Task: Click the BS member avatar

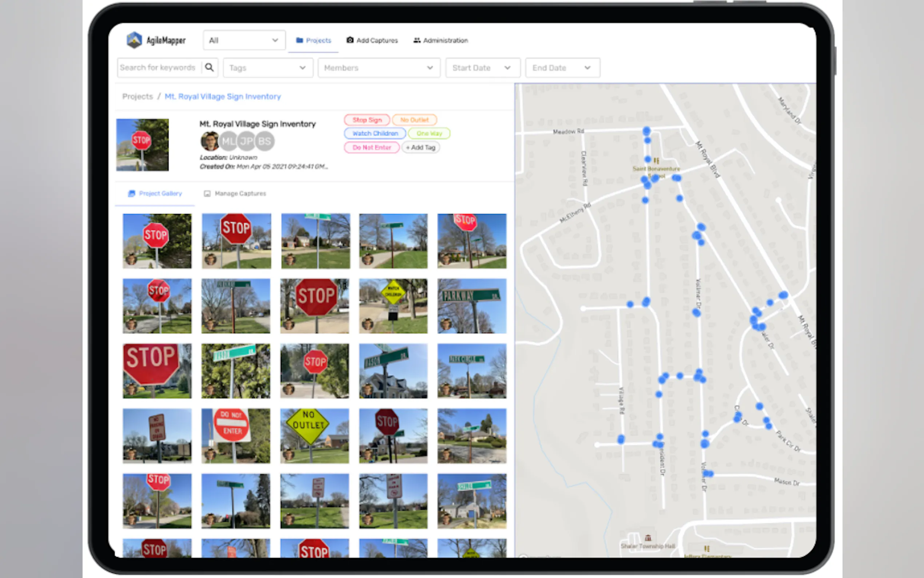Action: [x=265, y=142]
